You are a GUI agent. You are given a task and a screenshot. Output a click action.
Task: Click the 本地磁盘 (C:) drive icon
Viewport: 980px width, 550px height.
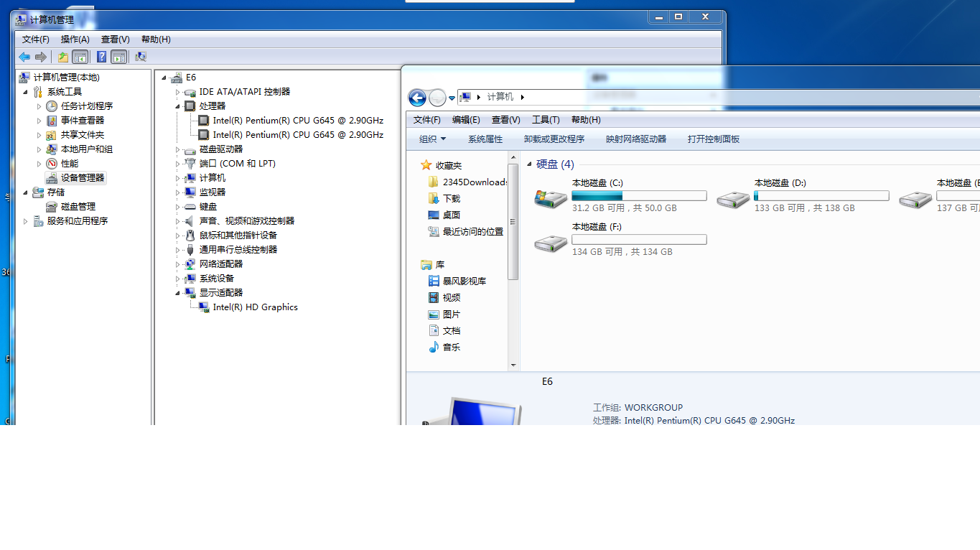(551, 197)
